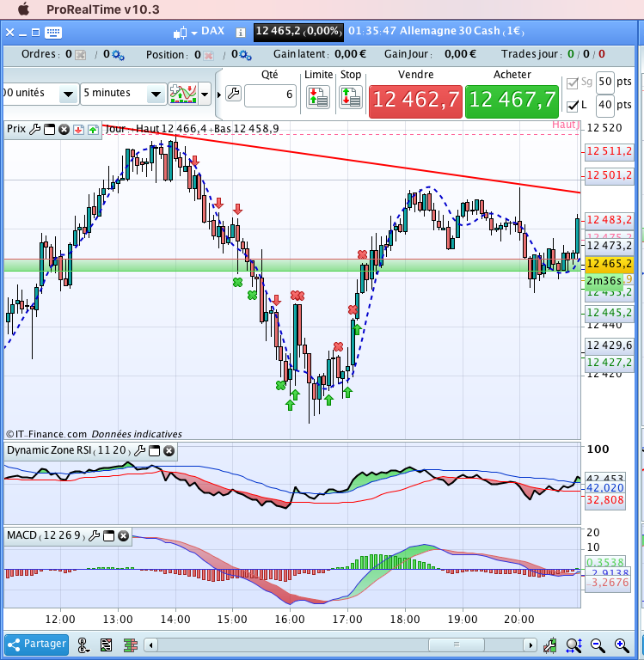Open the Apple menu

coord(24,9)
